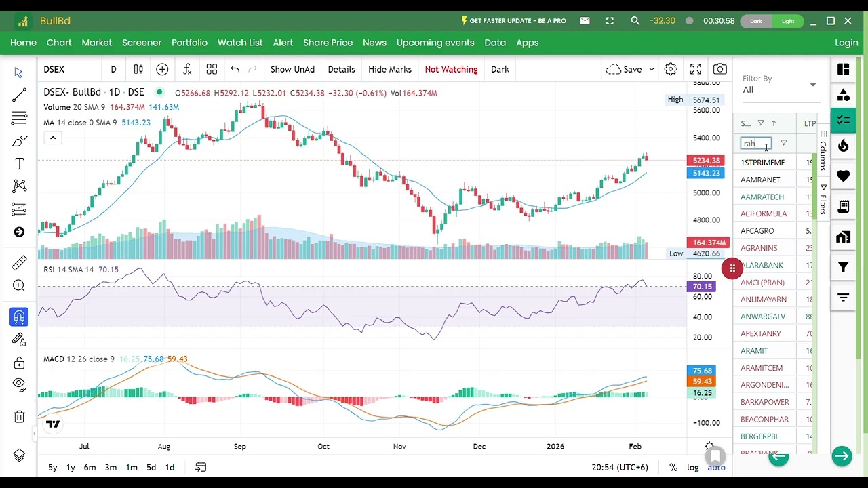Open the Screener menu
This screenshot has width=868, height=488.
[x=142, y=43]
